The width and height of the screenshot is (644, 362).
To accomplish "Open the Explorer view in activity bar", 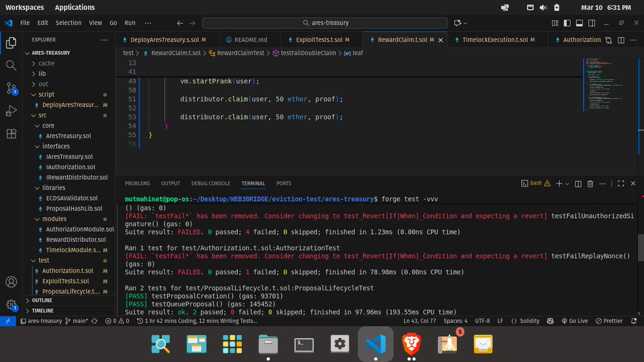I will tap(11, 43).
